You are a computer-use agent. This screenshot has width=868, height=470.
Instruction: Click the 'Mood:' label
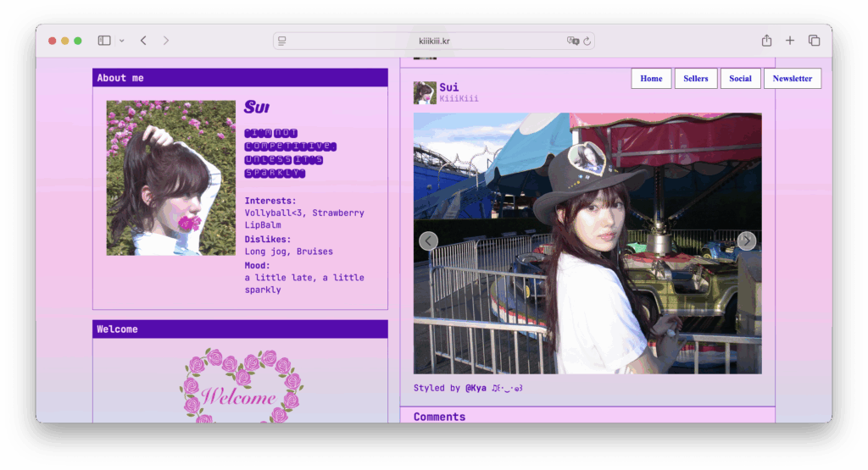[x=258, y=265]
